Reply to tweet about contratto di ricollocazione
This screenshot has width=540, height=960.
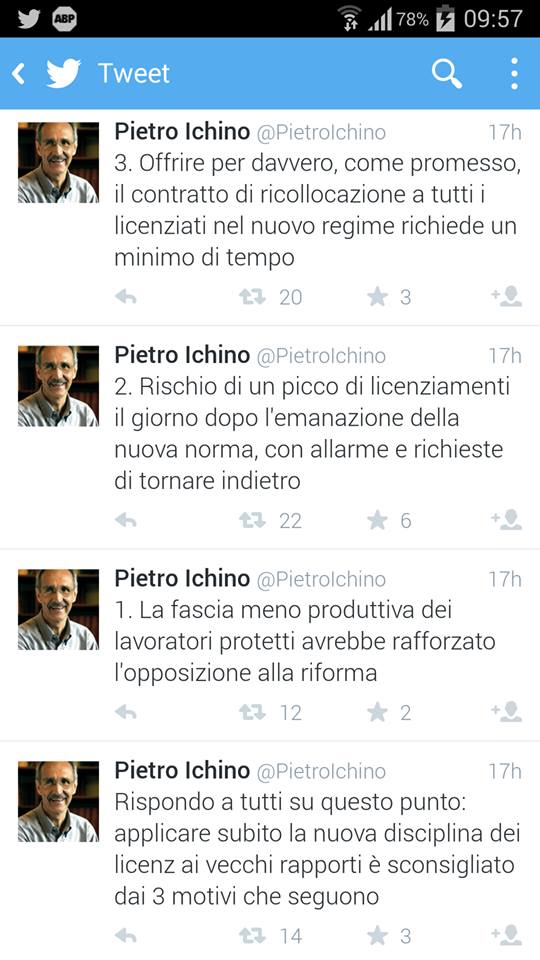[126, 297]
